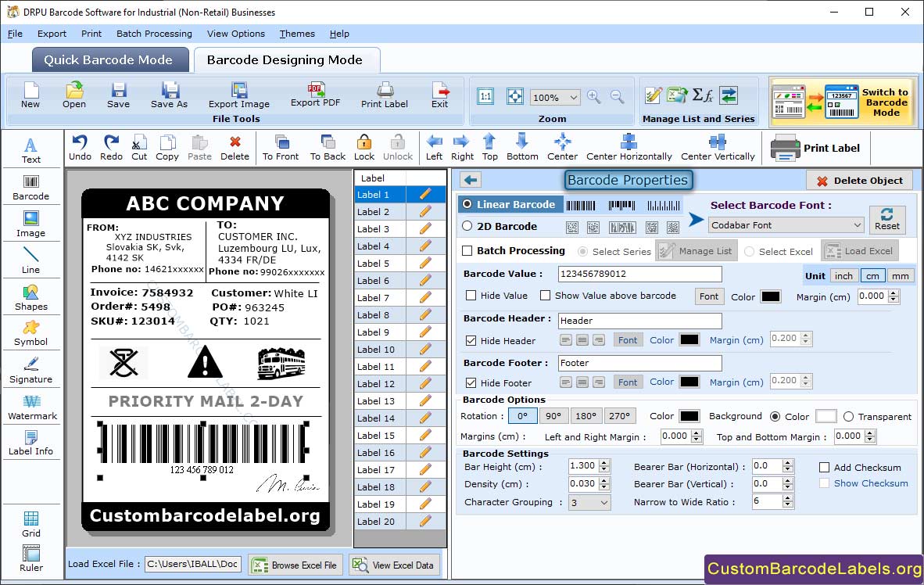
Task: Open the File menu
Action: (15, 34)
